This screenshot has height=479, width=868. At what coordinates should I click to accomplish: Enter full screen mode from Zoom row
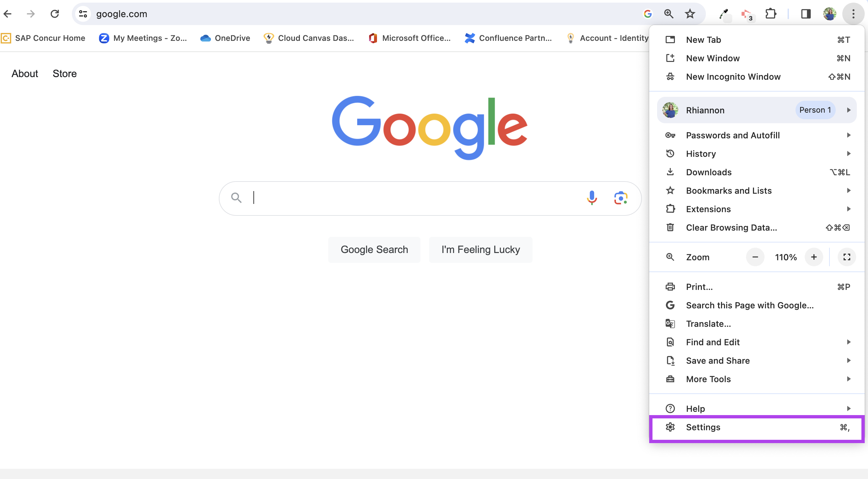coord(847,257)
